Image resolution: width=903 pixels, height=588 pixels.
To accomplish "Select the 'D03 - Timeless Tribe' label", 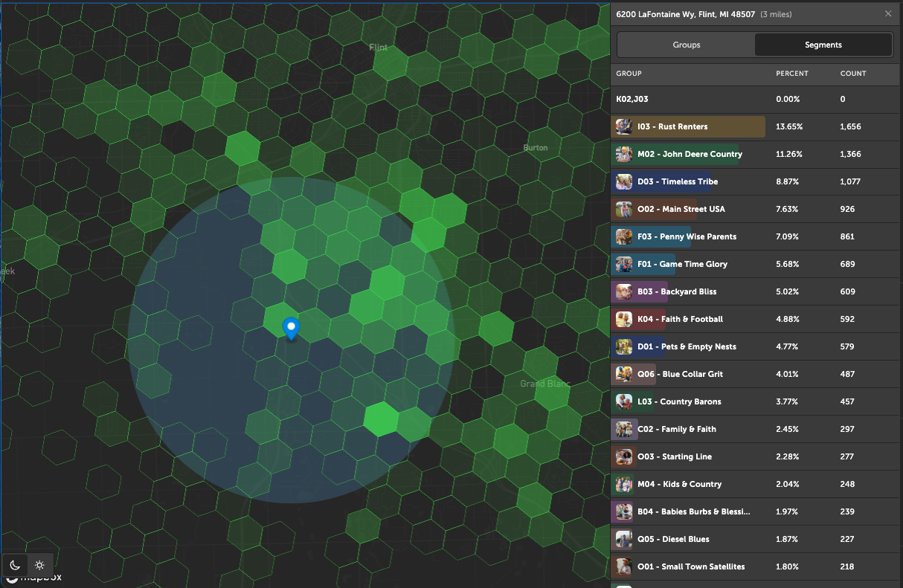I will [x=678, y=181].
